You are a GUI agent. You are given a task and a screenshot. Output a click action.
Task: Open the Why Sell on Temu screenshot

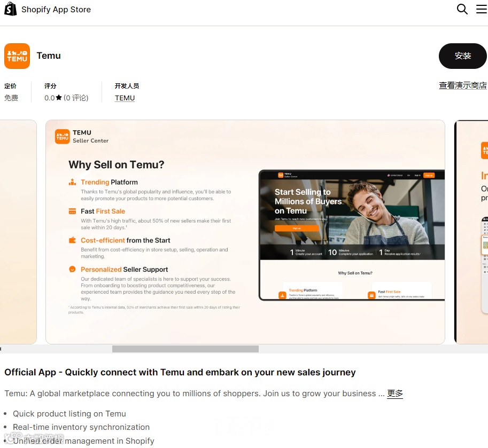[x=245, y=232]
